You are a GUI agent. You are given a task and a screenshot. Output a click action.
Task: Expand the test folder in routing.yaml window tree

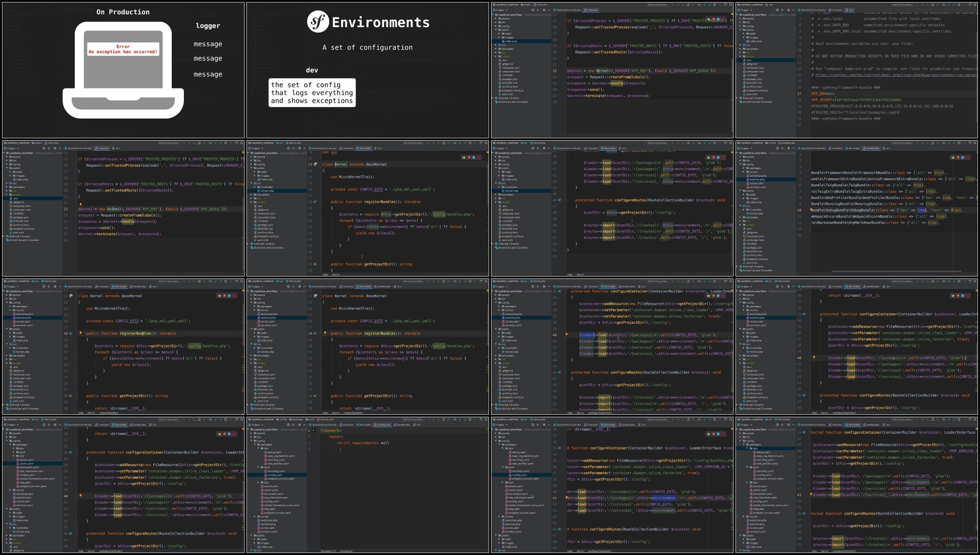pyautogui.click(x=258, y=482)
